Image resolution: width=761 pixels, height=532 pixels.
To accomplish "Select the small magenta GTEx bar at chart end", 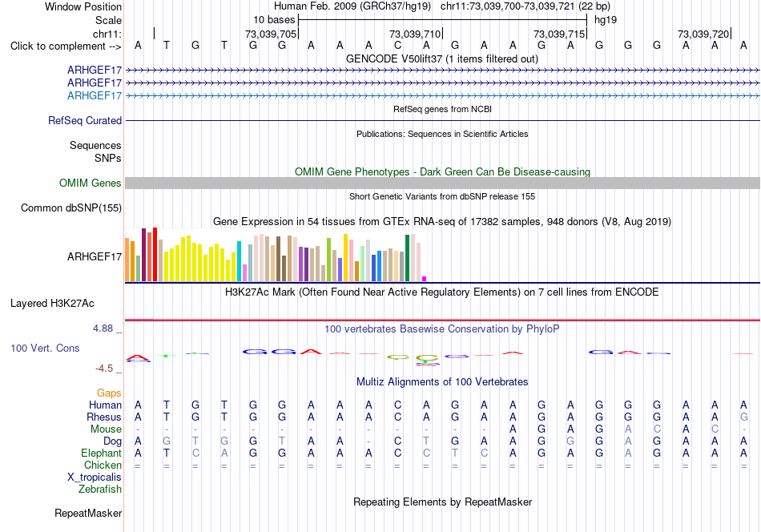I will click(425, 279).
